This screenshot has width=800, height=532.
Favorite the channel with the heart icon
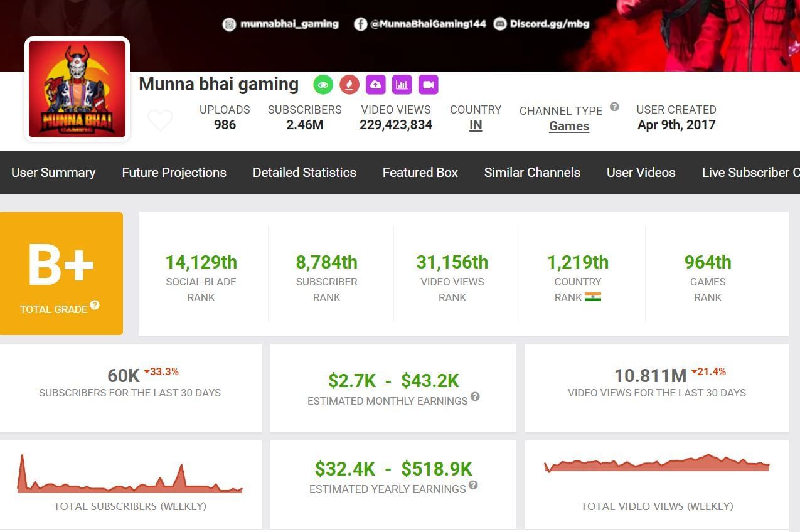pos(160,120)
